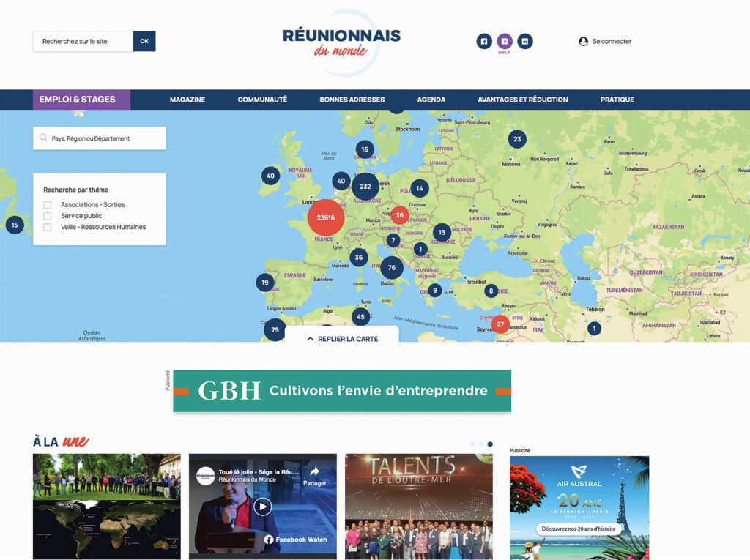Open the Air Austral 20 ans advertisement
The width and height of the screenshot is (750, 560).
point(579,507)
